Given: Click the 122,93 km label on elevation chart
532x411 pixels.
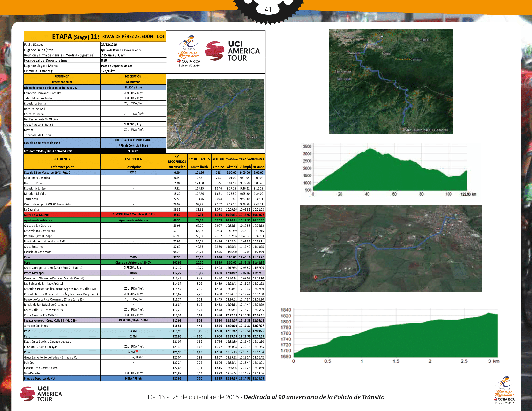Looking at the screenshot, I should (x=468, y=194).
